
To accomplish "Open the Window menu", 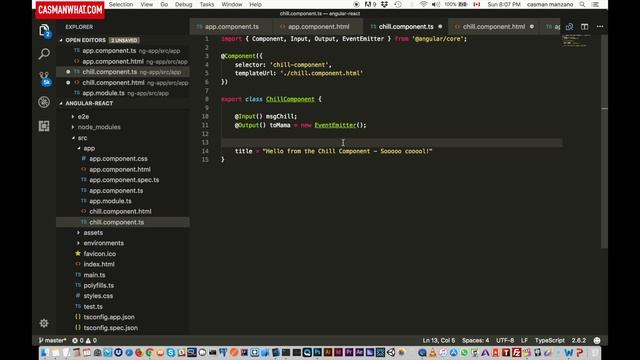I will [232, 4].
